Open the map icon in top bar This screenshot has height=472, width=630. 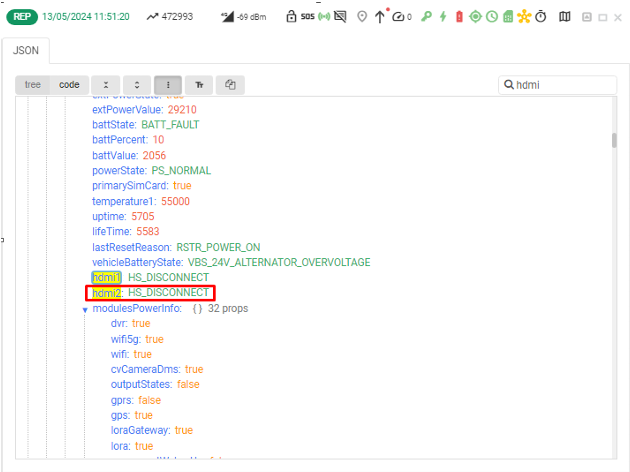[565, 17]
